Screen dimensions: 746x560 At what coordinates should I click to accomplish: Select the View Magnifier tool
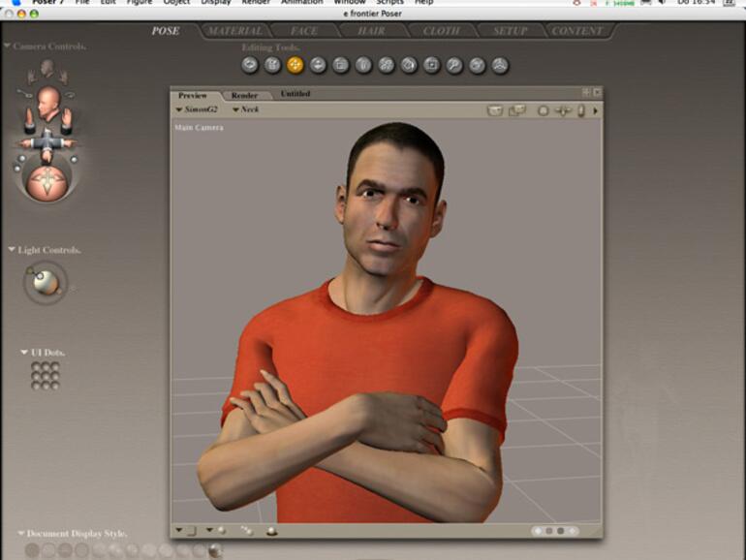[x=453, y=65]
